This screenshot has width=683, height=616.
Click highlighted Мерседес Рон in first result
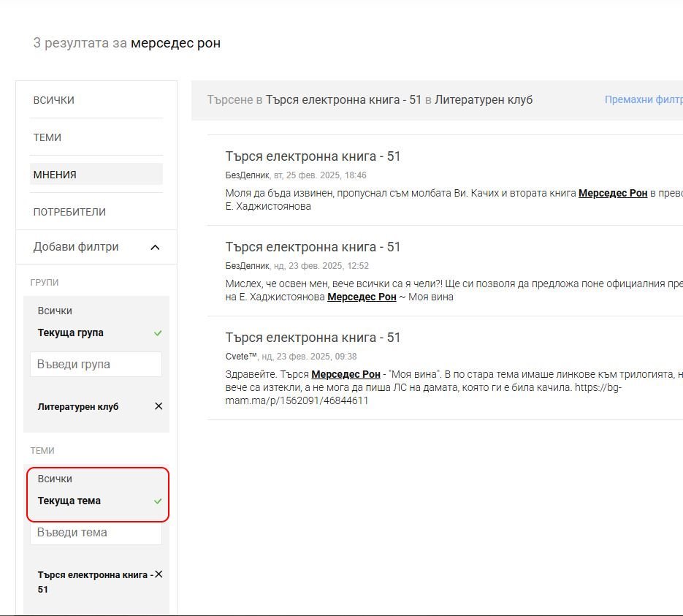612,193
